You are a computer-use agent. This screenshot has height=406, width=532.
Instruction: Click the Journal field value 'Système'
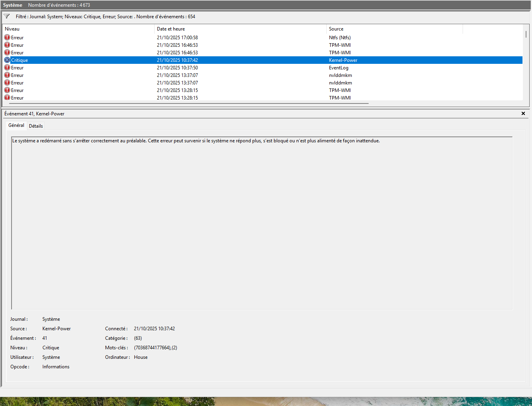51,319
